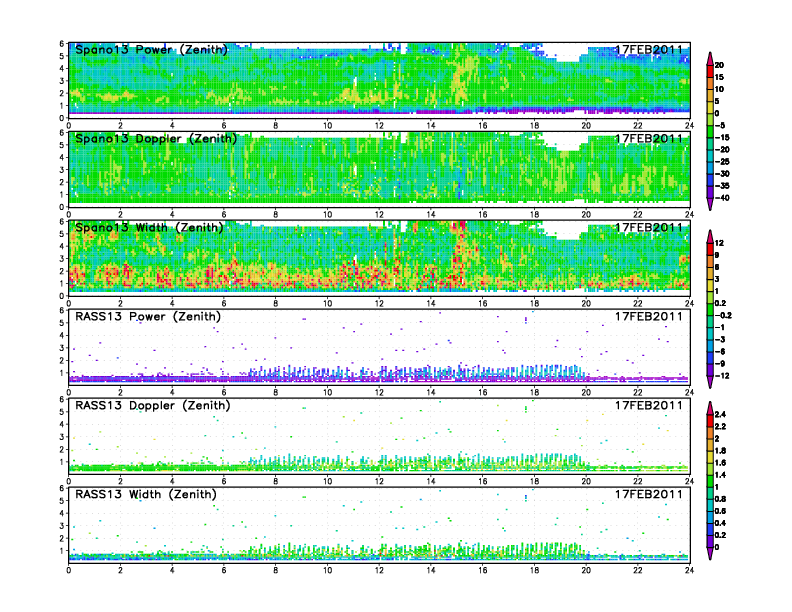The image size is (792, 612).
Task: Click the colorbar label '2.4'
Action: 720,414
